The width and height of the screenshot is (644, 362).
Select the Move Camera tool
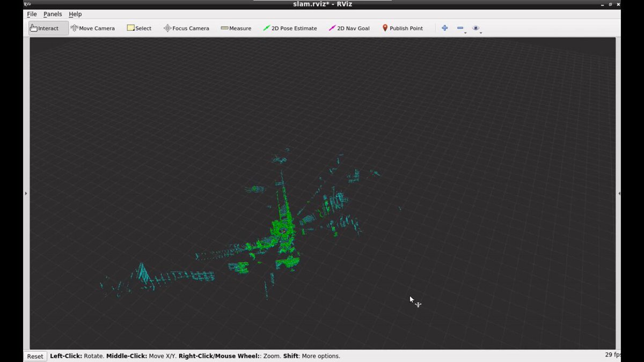tap(93, 28)
